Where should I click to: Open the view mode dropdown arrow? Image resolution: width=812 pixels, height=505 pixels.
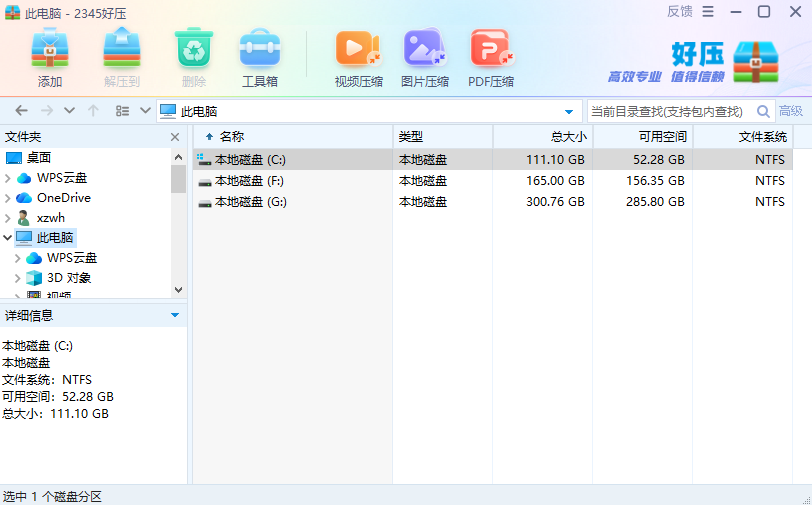(146, 111)
